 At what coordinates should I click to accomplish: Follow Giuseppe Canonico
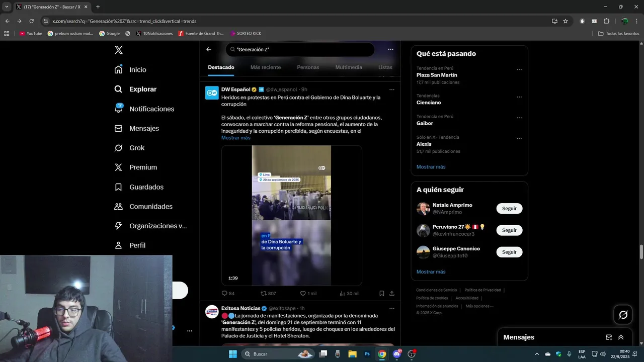[509, 252]
